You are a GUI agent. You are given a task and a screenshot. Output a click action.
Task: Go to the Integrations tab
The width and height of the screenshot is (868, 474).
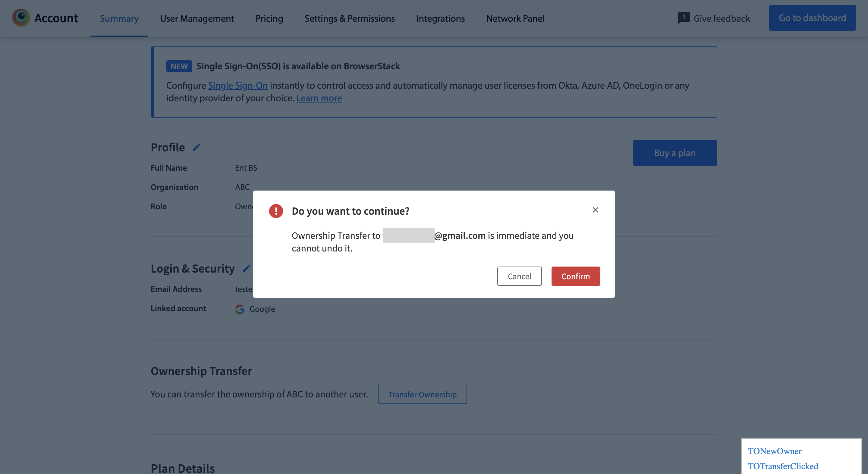tap(440, 18)
